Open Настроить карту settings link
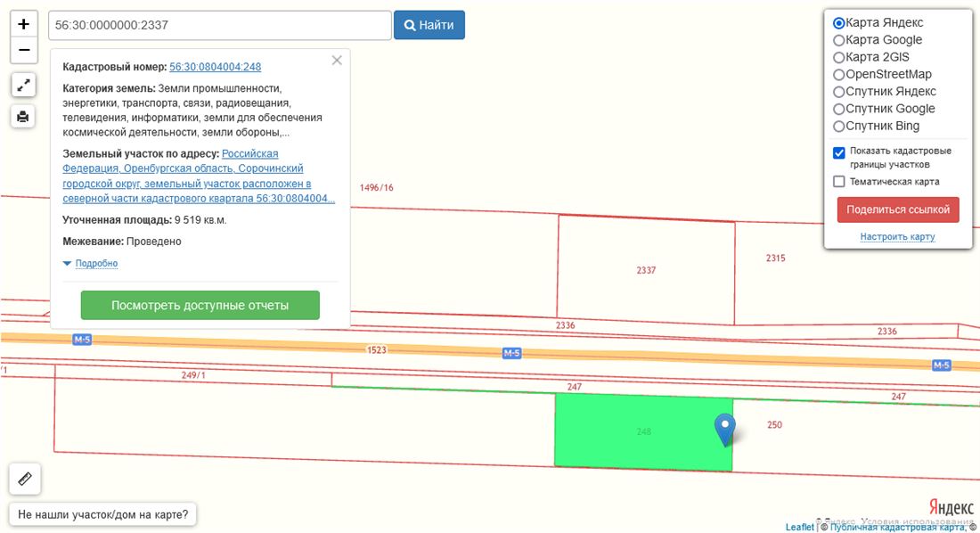This screenshot has width=980, height=533. (897, 237)
